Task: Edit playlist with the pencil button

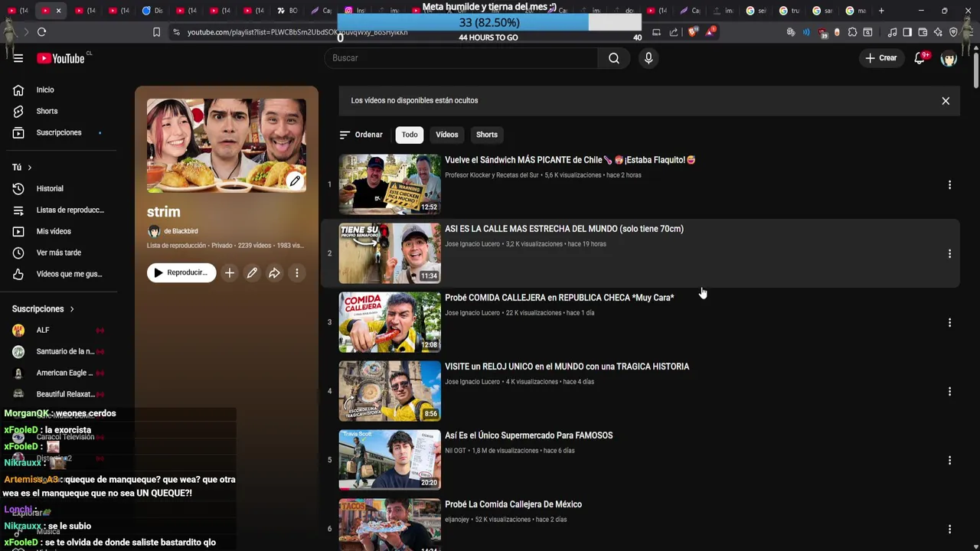Action: coord(252,272)
